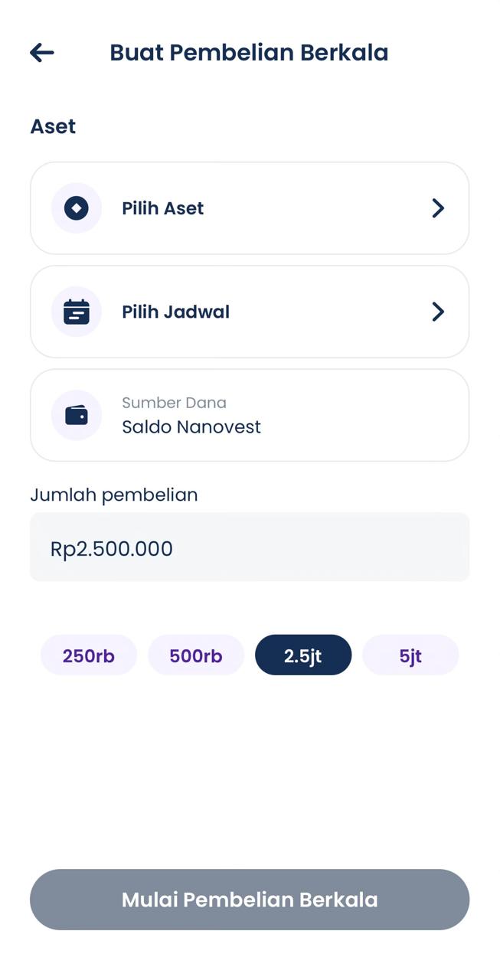
Task: Open the Pilih Aset chevron arrow
Action: point(437,208)
